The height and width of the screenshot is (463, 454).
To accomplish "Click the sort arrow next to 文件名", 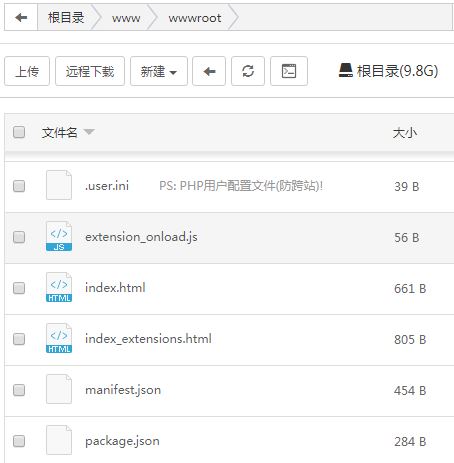I will [x=89, y=132].
